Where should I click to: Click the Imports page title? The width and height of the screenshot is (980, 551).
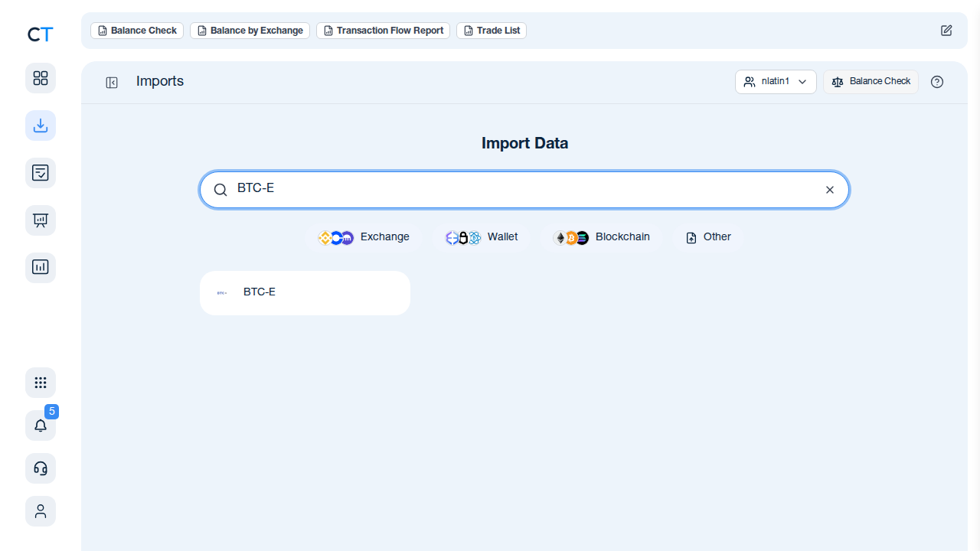(x=160, y=81)
